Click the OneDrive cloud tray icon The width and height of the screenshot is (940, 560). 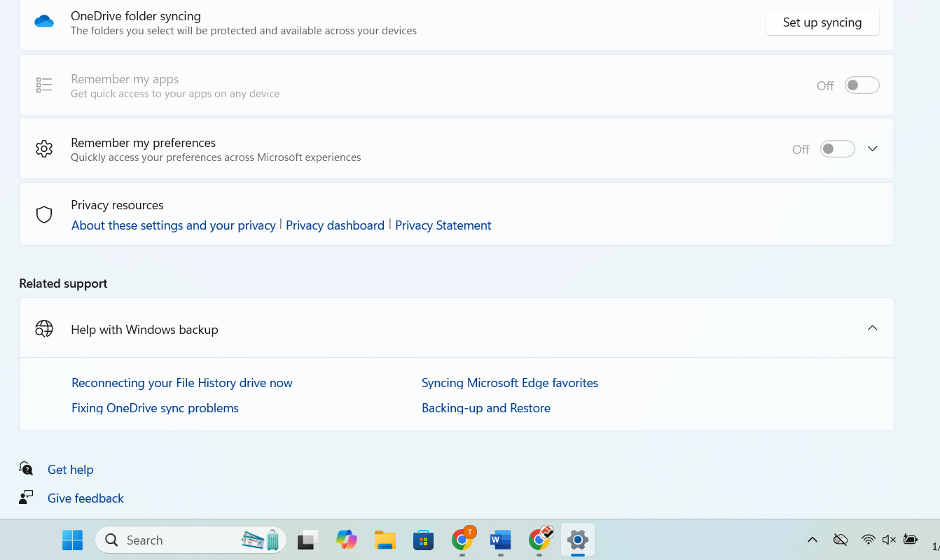pos(840,540)
